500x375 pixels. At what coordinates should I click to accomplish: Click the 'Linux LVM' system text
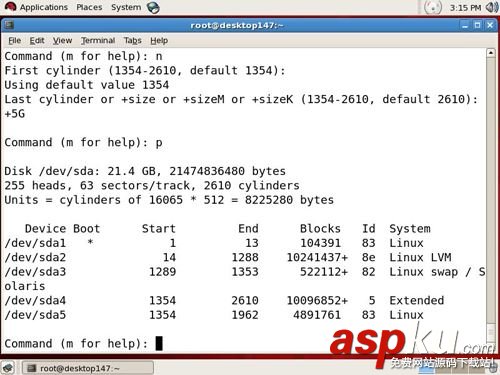click(x=420, y=257)
